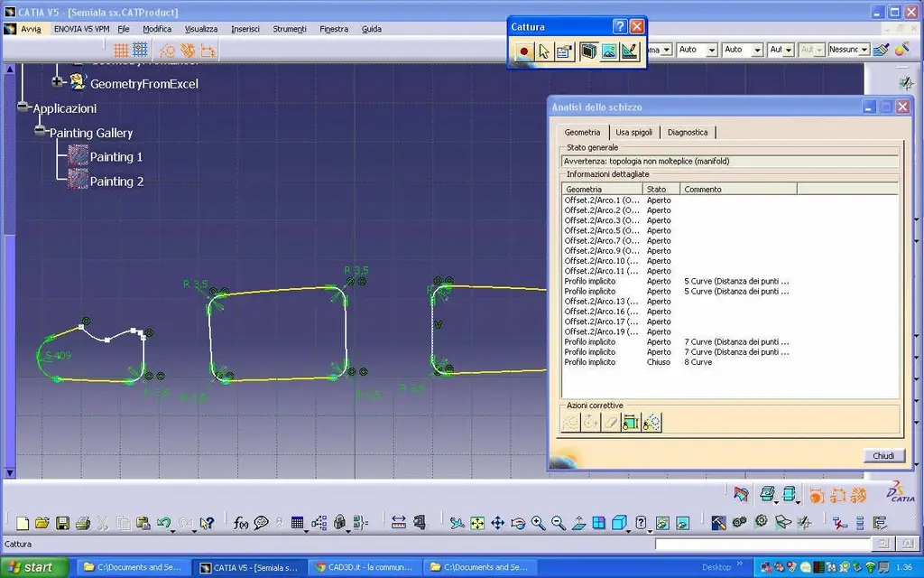Image resolution: width=924 pixels, height=578 pixels.
Task: Open the Formula f(x) tool
Action: pyautogui.click(x=240, y=523)
